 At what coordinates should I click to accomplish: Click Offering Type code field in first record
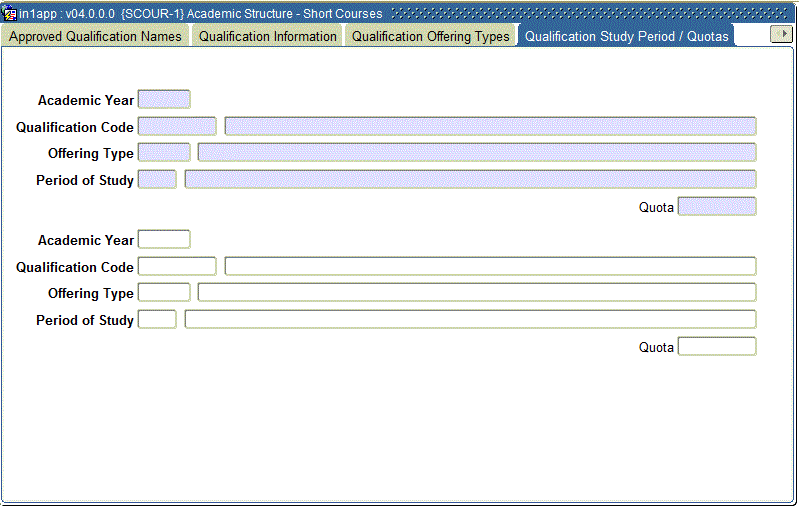tap(164, 152)
